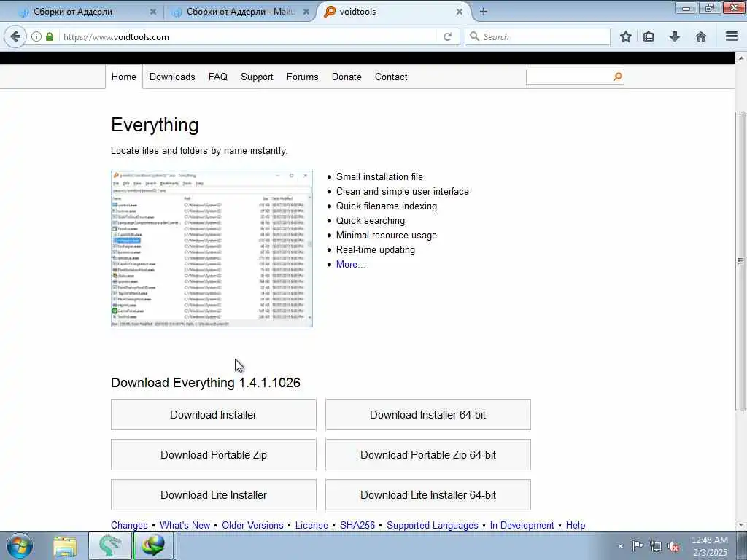
Task: Close the voidtools tab
Action: [x=460, y=12]
